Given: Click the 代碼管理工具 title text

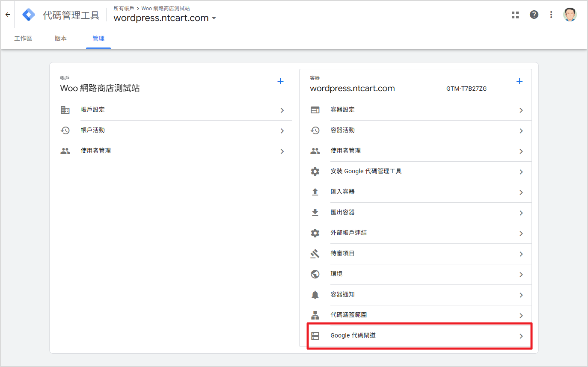Looking at the screenshot, I should click(71, 15).
